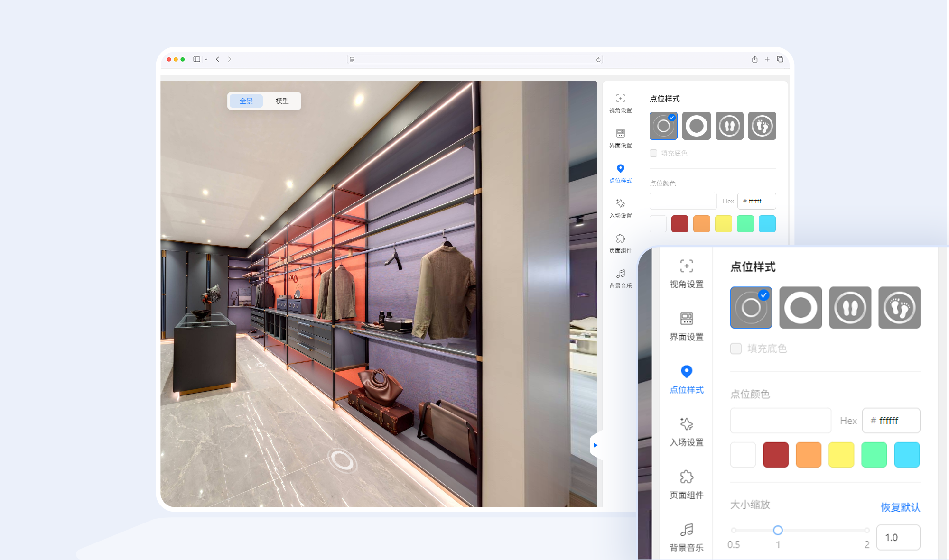Pick white swatch in small panel
Image resolution: width=949 pixels, height=560 pixels.
tap(658, 224)
